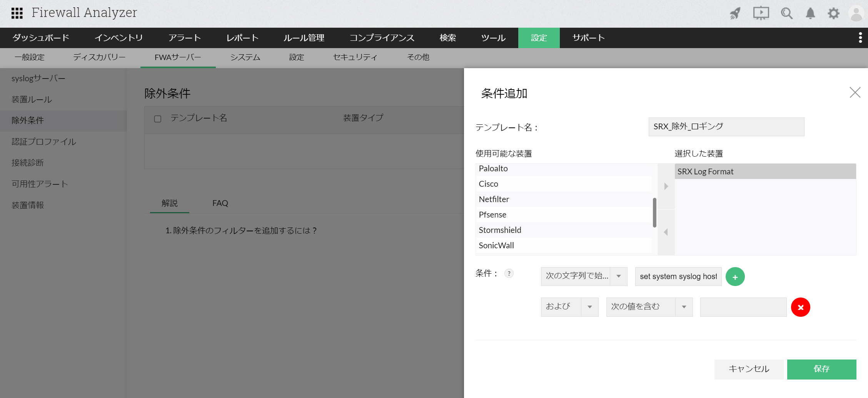Click the キャンセル button
868x398 pixels.
click(749, 369)
